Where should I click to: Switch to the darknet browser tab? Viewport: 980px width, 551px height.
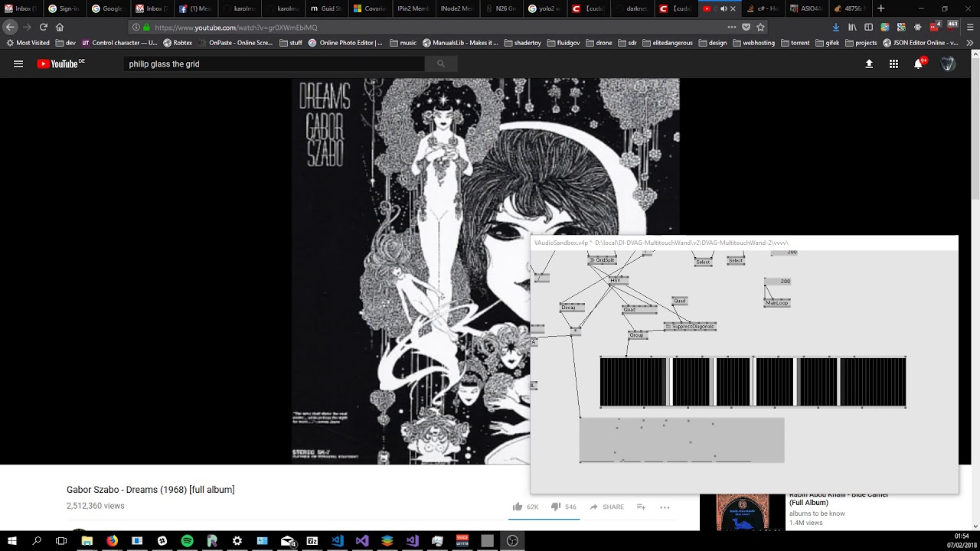[x=632, y=8]
